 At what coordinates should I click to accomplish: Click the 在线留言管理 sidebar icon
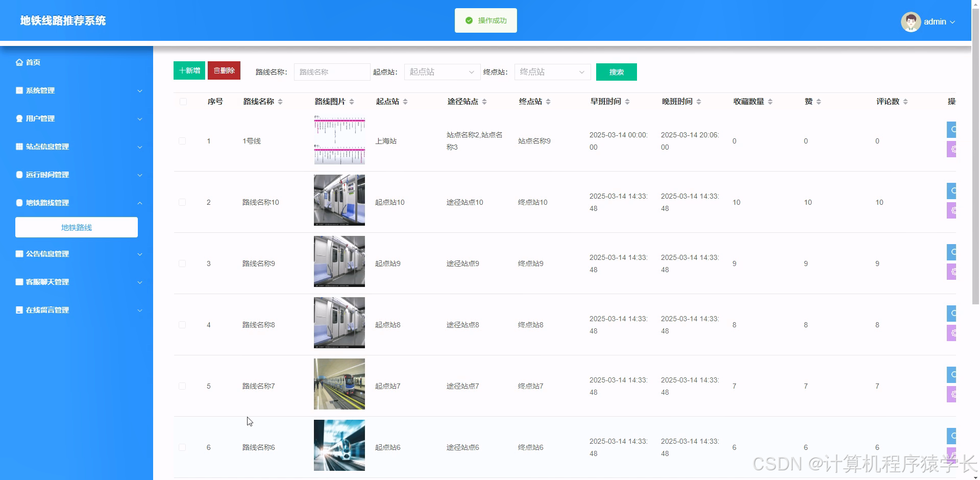(19, 310)
